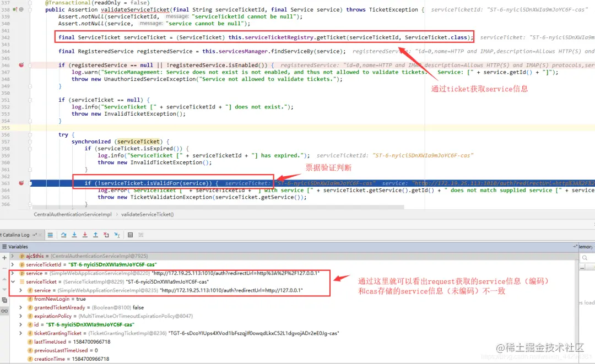
Task: Click Show Execution Point icon in debugger toolbar
Action: click(50, 235)
